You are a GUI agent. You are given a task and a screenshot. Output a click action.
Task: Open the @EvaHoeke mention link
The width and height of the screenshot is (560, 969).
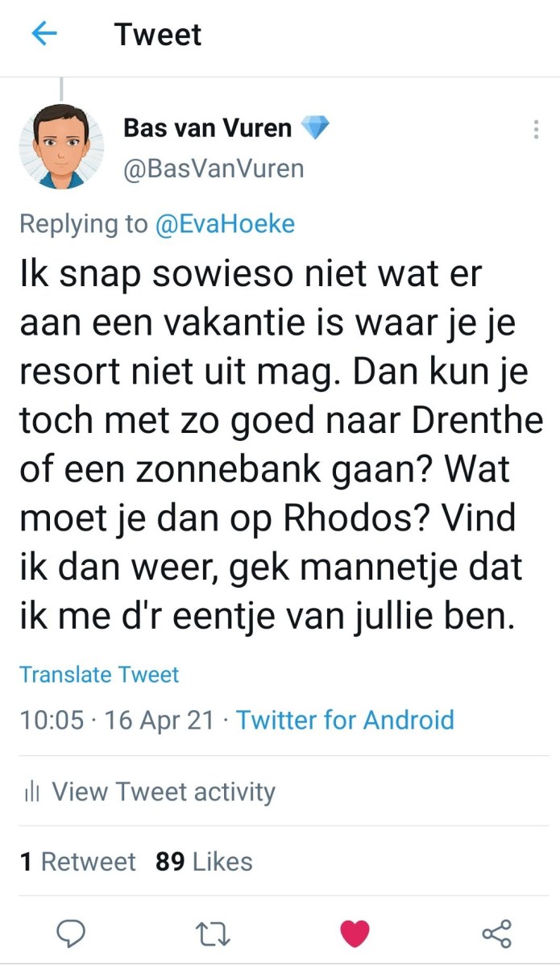pyautogui.click(x=225, y=223)
